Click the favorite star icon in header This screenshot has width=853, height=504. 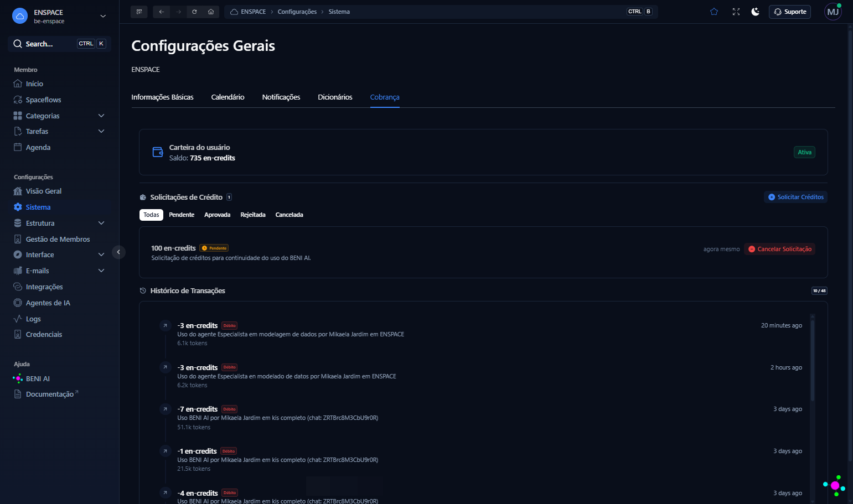point(714,12)
